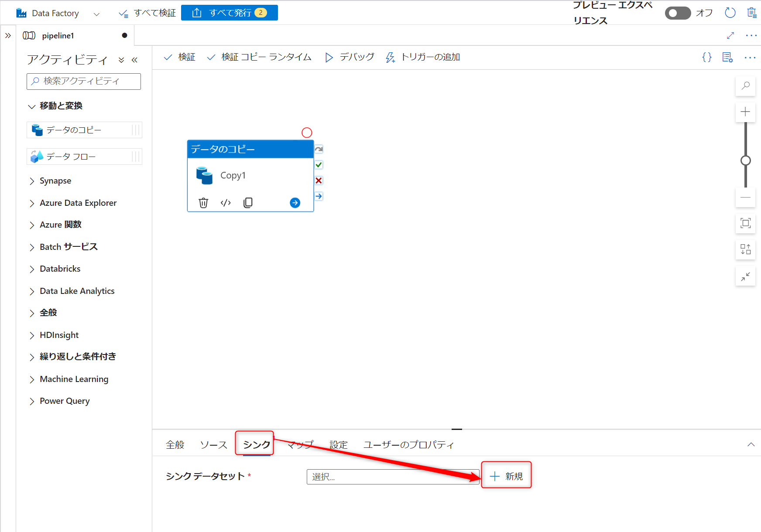Expand Azure Data Explorer category

coord(78,203)
